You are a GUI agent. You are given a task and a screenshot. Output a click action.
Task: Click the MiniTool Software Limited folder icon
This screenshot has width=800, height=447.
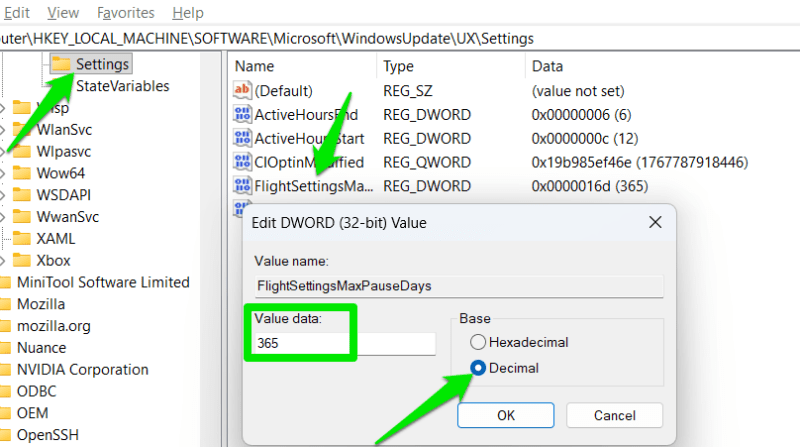pos(5,282)
